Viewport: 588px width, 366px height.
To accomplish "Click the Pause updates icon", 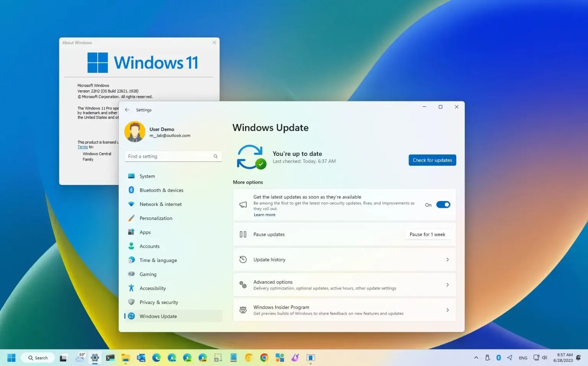I will [243, 234].
